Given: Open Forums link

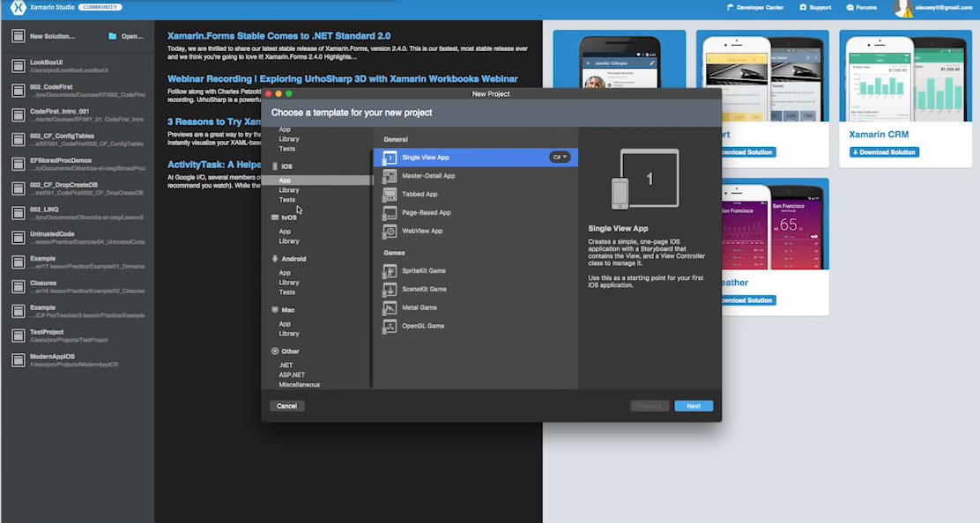Looking at the screenshot, I should [861, 8].
